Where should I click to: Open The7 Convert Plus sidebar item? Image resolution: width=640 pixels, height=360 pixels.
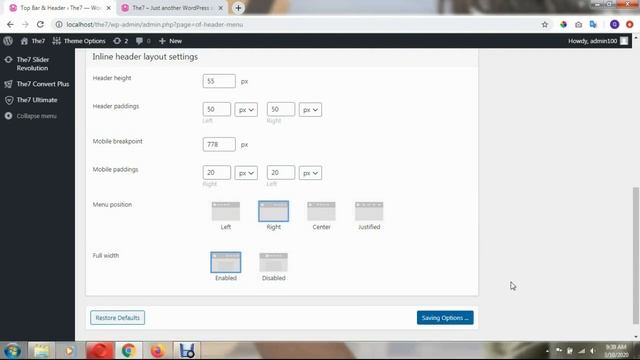(37, 84)
